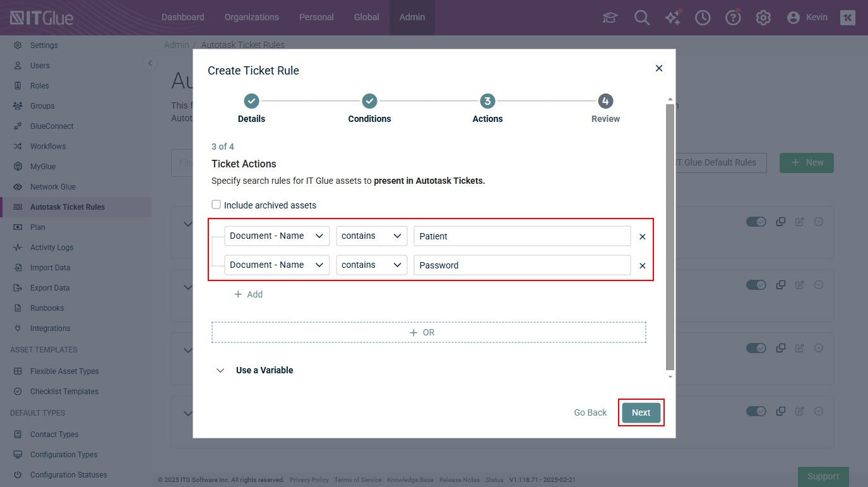The image size is (868, 487).
Task: Open the Organizations tab
Action: (252, 18)
